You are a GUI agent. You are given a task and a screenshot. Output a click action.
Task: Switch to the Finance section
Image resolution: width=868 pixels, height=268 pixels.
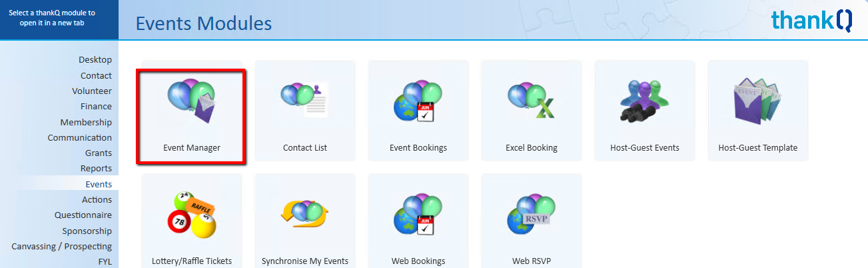point(96,107)
